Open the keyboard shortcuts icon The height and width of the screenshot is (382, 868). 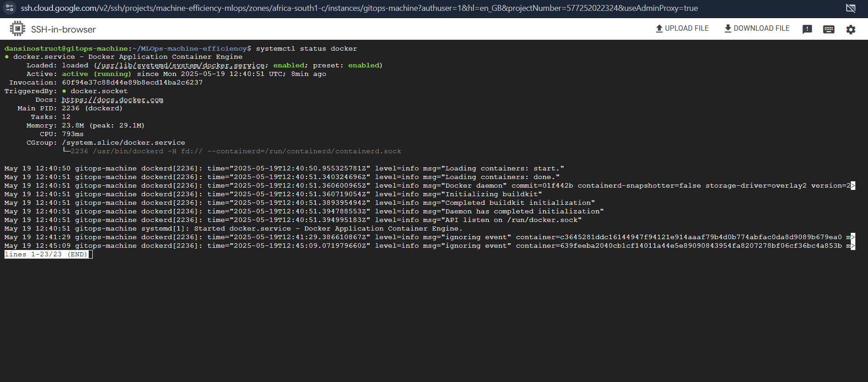(829, 29)
